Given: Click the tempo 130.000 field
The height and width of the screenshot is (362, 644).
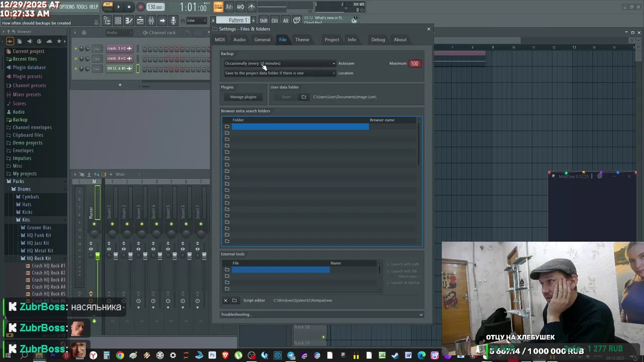Looking at the screenshot, I should point(155,7).
